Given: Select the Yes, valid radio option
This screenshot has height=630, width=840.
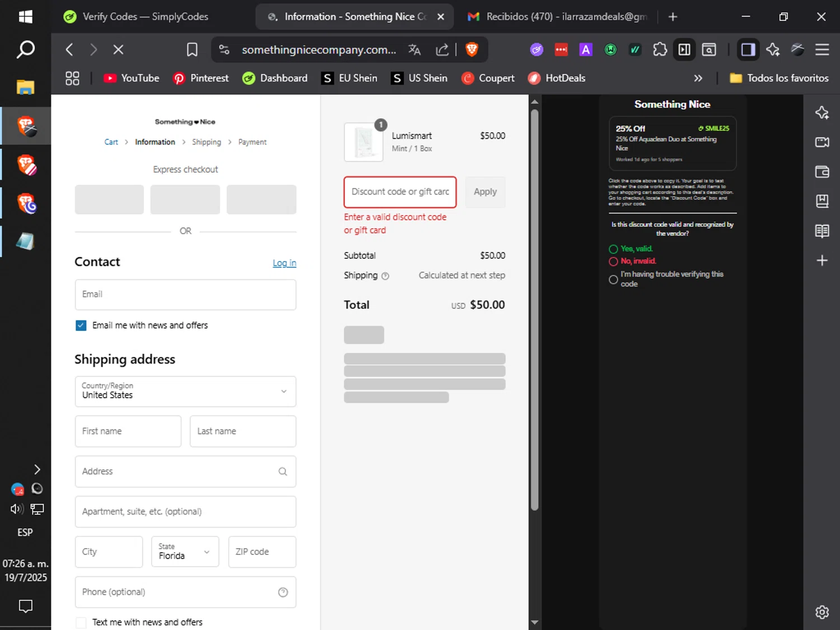Looking at the screenshot, I should point(613,249).
